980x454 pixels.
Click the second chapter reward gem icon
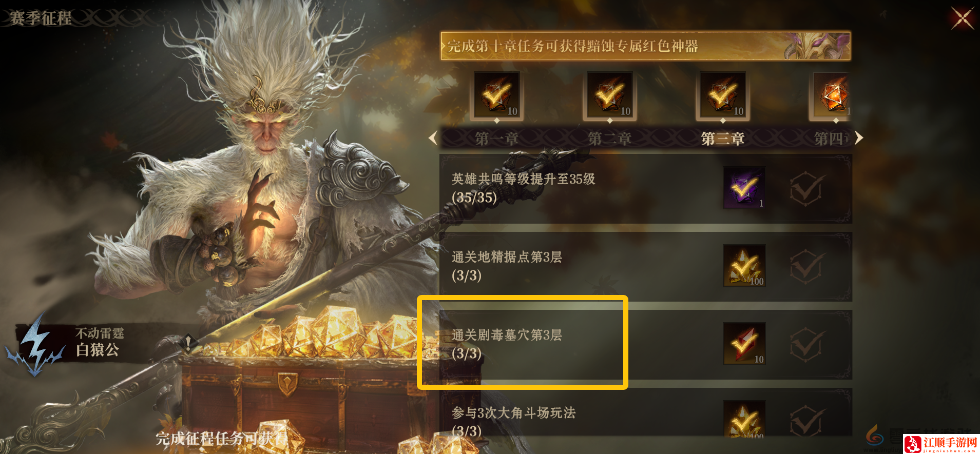coord(609,95)
